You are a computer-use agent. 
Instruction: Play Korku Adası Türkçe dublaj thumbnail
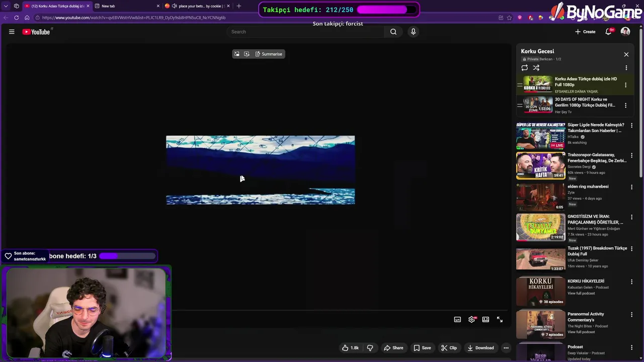(x=538, y=84)
